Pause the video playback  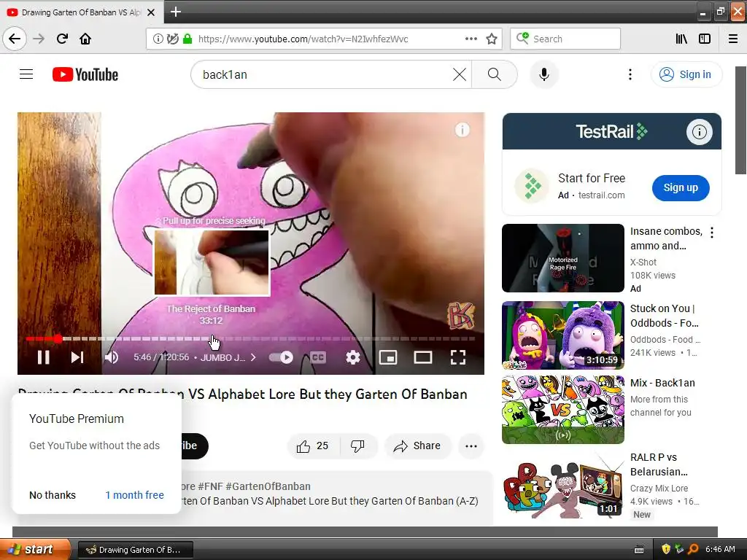(x=43, y=357)
